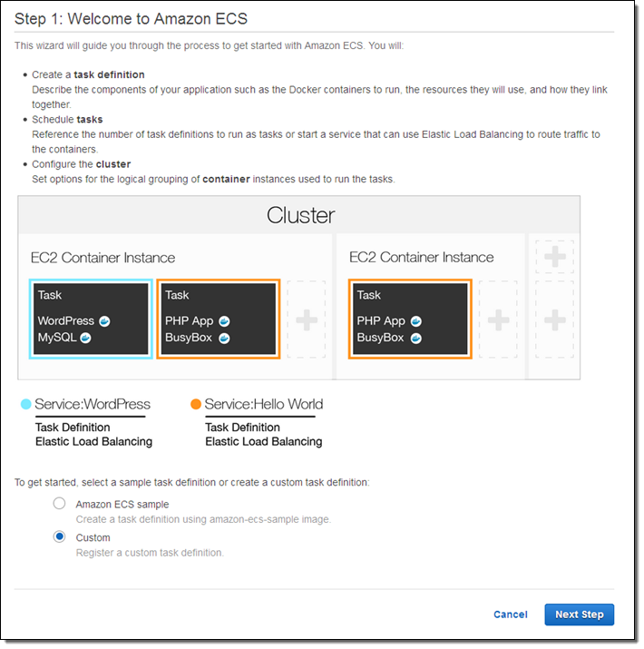644x649 pixels.
Task: Click the Service:Hello World heading
Action: pyautogui.click(x=264, y=405)
